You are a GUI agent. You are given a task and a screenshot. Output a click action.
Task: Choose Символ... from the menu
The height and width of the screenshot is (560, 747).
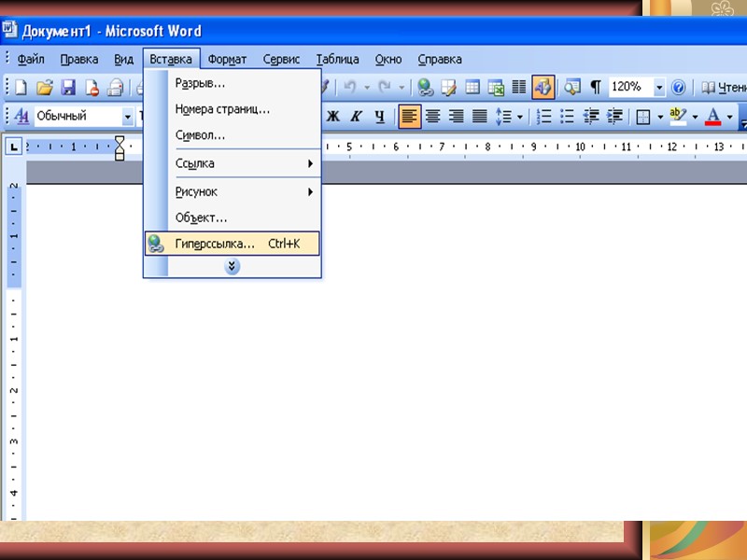(233, 135)
